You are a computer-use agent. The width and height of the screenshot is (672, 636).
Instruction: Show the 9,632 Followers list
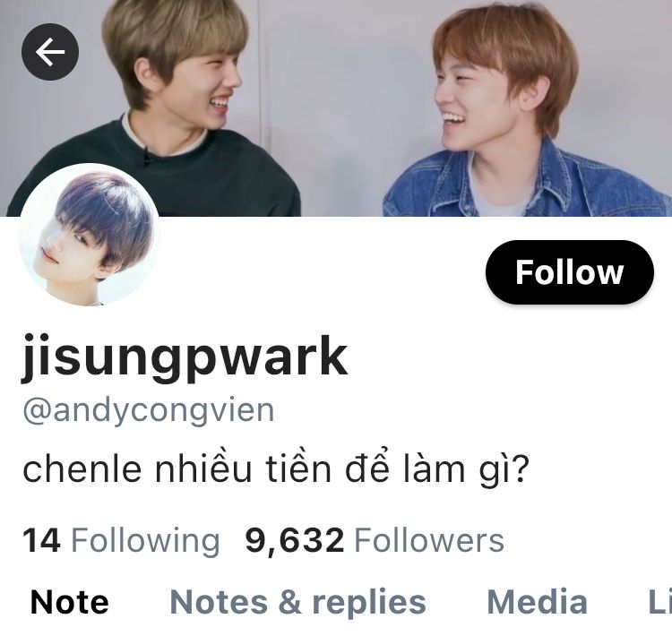click(375, 540)
